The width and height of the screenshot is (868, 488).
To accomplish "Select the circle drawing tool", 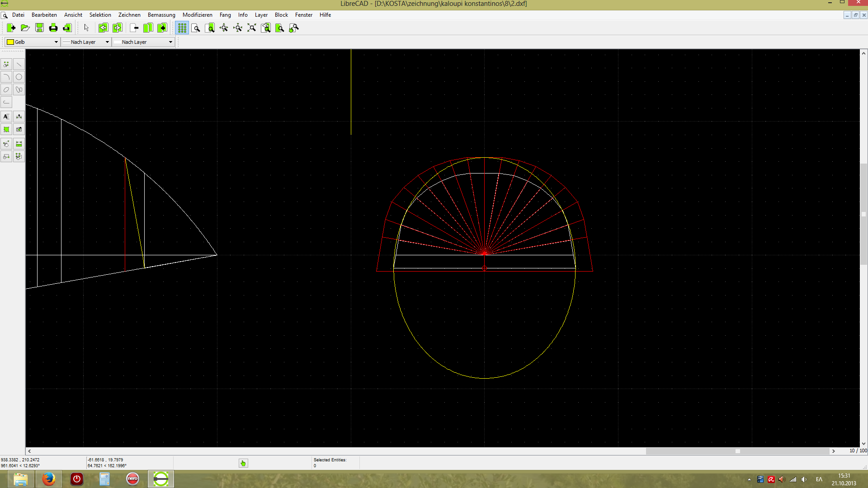I will (x=19, y=77).
